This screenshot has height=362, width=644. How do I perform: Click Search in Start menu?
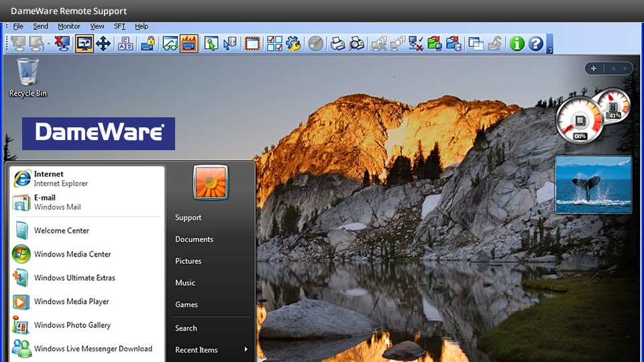(186, 328)
